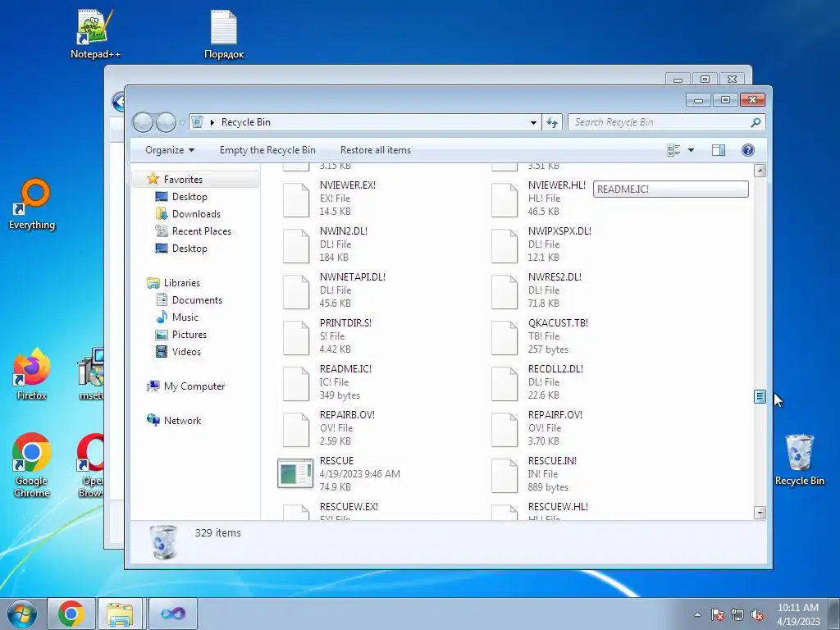Select NVIEWER.EX! file icon

pyautogui.click(x=295, y=200)
